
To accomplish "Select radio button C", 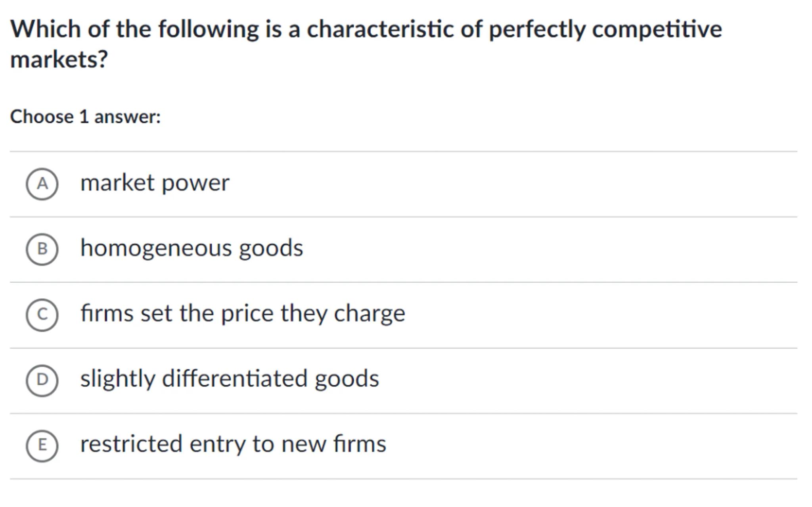I will (x=42, y=315).
